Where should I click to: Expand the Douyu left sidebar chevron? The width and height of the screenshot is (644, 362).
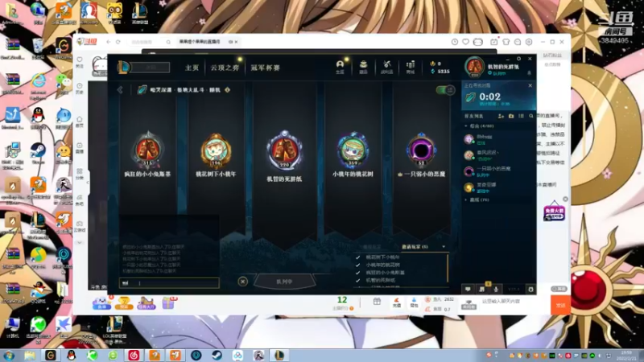(80, 243)
